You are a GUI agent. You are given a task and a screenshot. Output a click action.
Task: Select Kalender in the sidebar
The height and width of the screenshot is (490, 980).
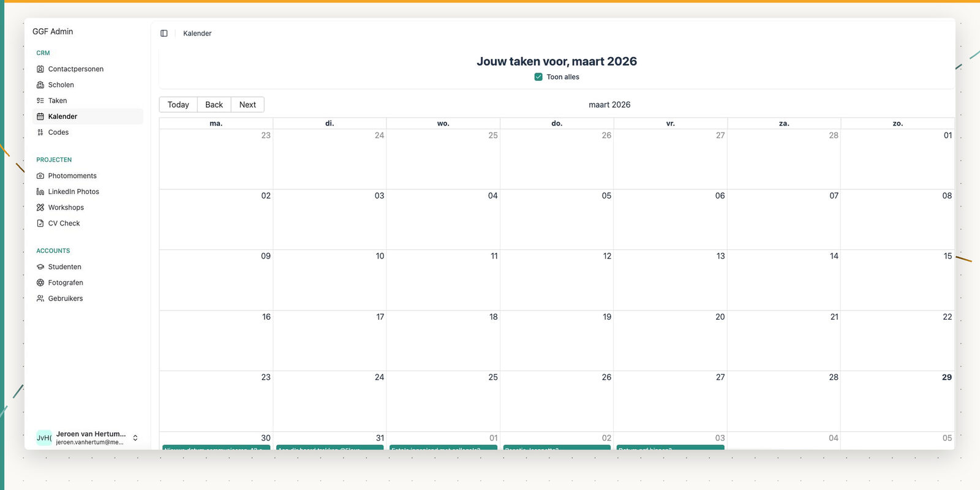click(x=62, y=116)
